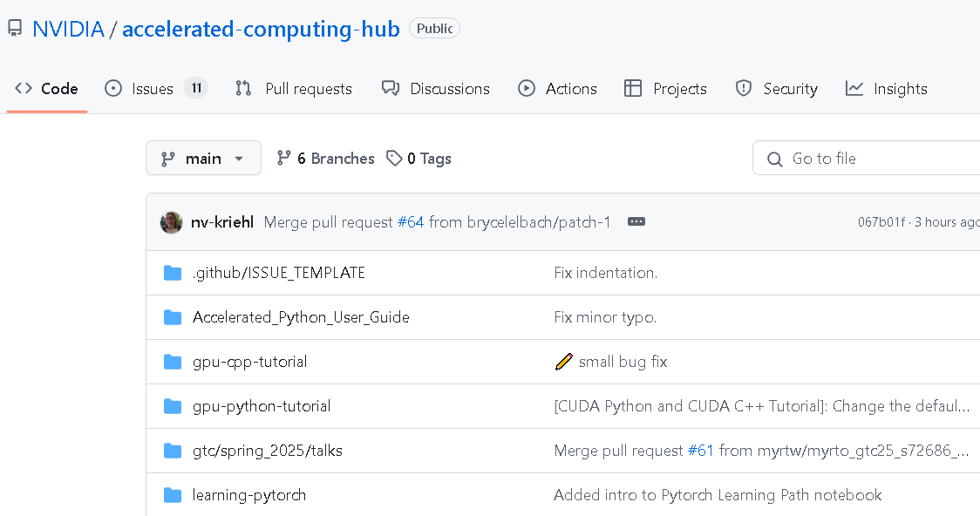Open the Accelerated_Python_User_Guide folder
This screenshot has width=980, height=516.
pos(301,317)
